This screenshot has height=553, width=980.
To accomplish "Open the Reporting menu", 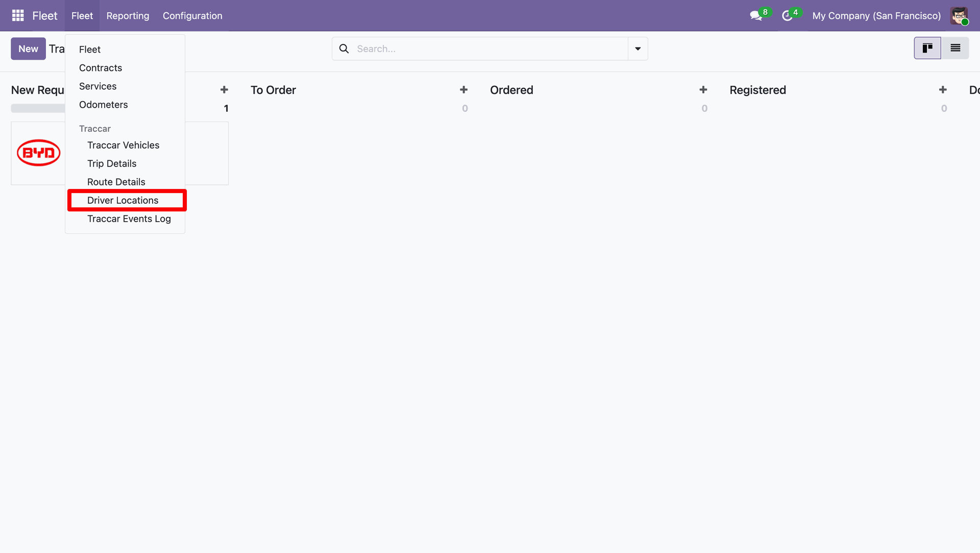I will (x=128, y=16).
